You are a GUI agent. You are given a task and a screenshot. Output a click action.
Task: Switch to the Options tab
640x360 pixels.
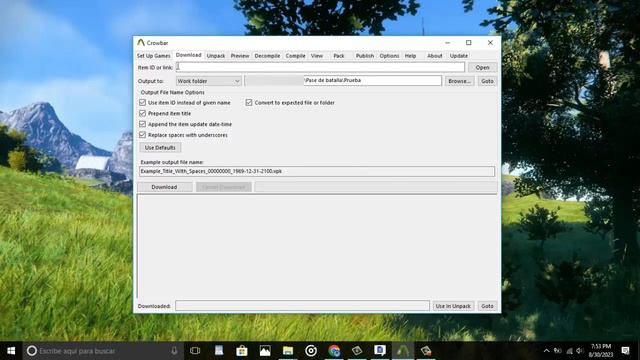pos(389,56)
